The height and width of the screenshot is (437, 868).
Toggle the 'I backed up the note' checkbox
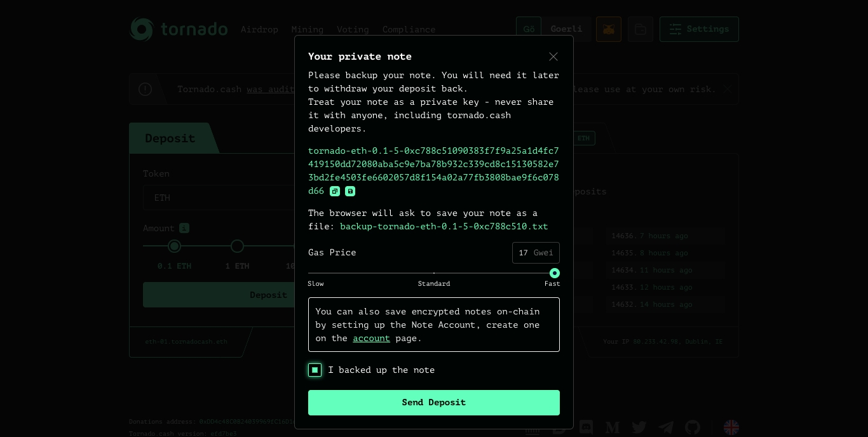click(315, 370)
